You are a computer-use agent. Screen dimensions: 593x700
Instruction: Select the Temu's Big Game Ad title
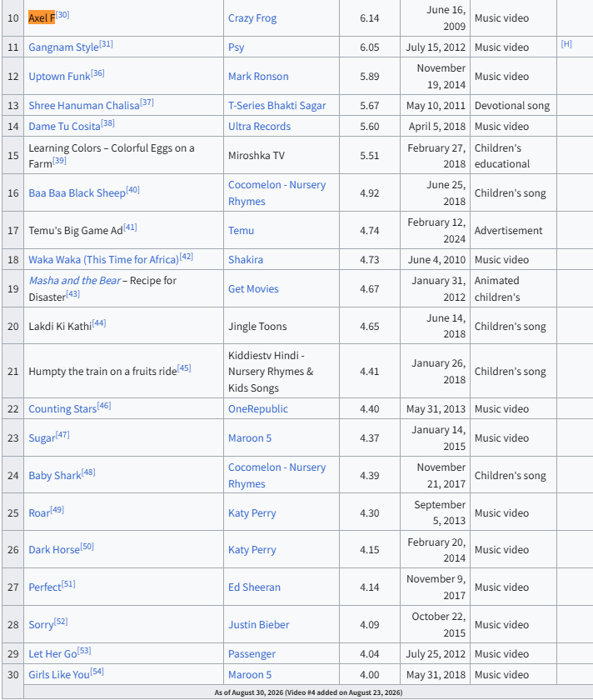[x=76, y=231]
